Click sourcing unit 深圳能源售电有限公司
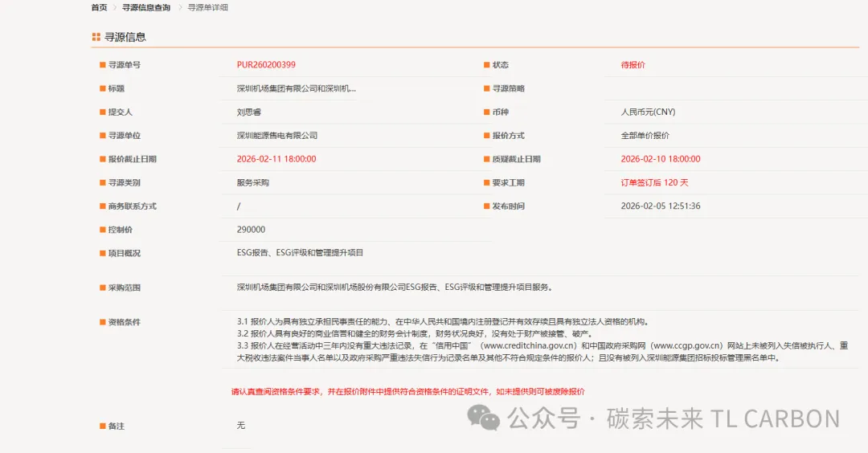 click(276, 136)
